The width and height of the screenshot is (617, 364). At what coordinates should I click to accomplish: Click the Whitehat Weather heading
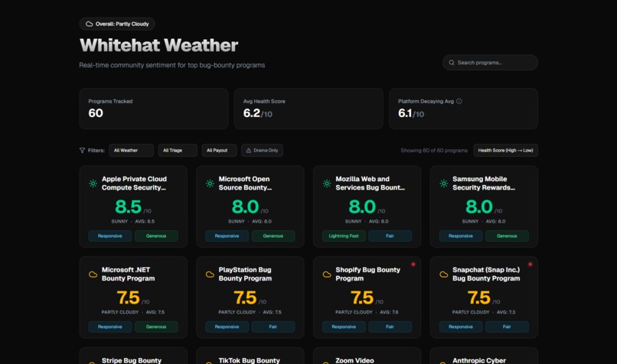click(158, 45)
